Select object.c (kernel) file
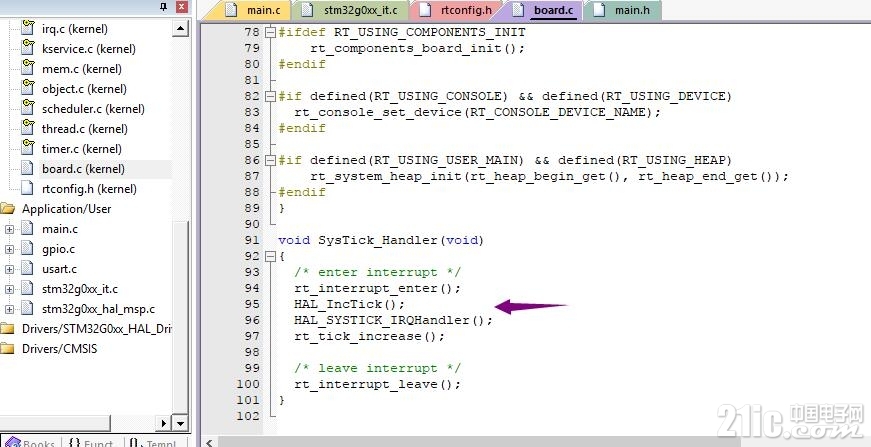The height and width of the screenshot is (447, 871). point(84,89)
